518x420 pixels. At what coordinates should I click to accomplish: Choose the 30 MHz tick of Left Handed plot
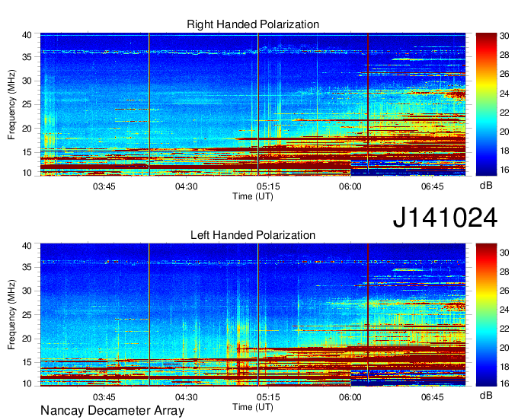click(x=27, y=291)
